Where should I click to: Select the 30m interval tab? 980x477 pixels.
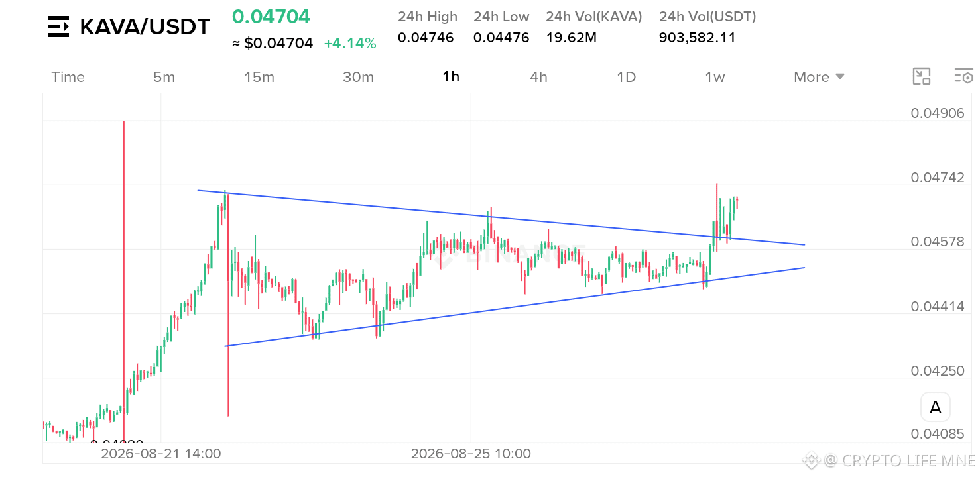pos(359,78)
